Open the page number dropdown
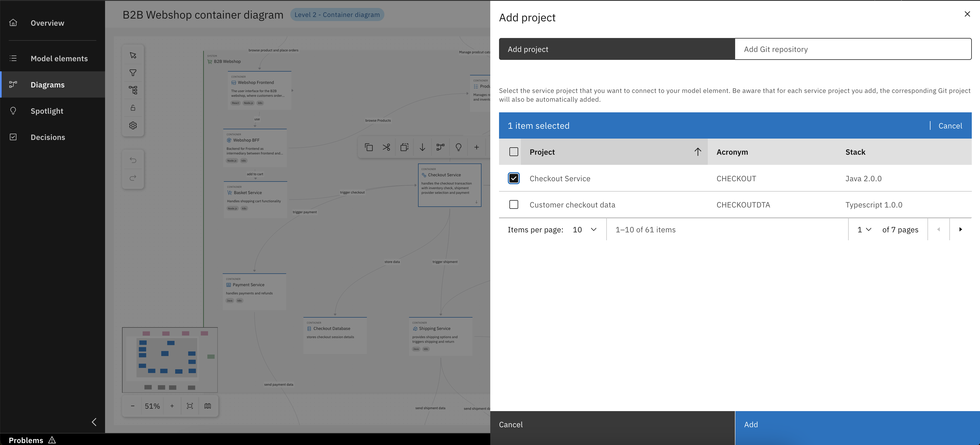Image resolution: width=980 pixels, height=445 pixels. 864,230
